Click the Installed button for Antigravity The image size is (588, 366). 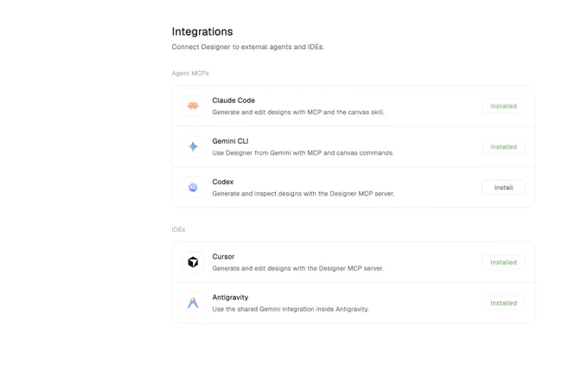point(503,303)
